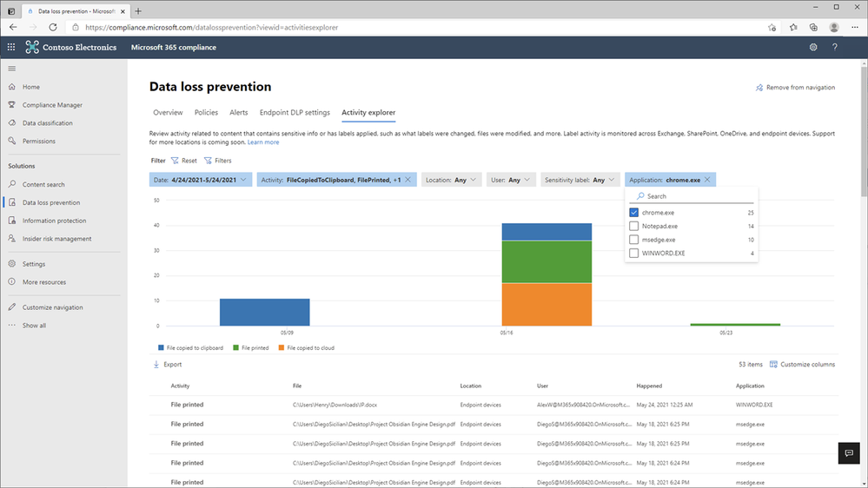Switch to the Overview tab
The width and height of the screenshot is (868, 488).
168,112
